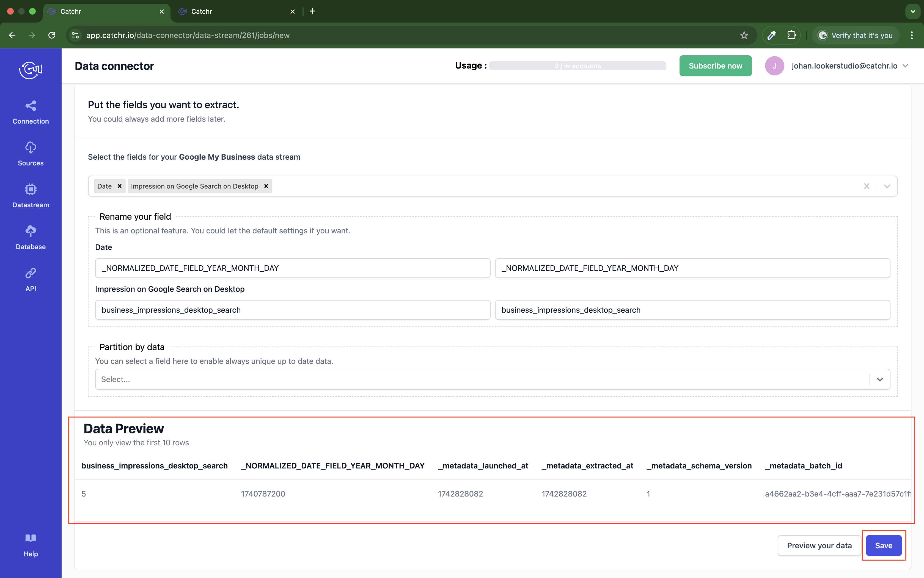Edit the right Date rename input
The image size is (924, 578).
pyautogui.click(x=692, y=268)
